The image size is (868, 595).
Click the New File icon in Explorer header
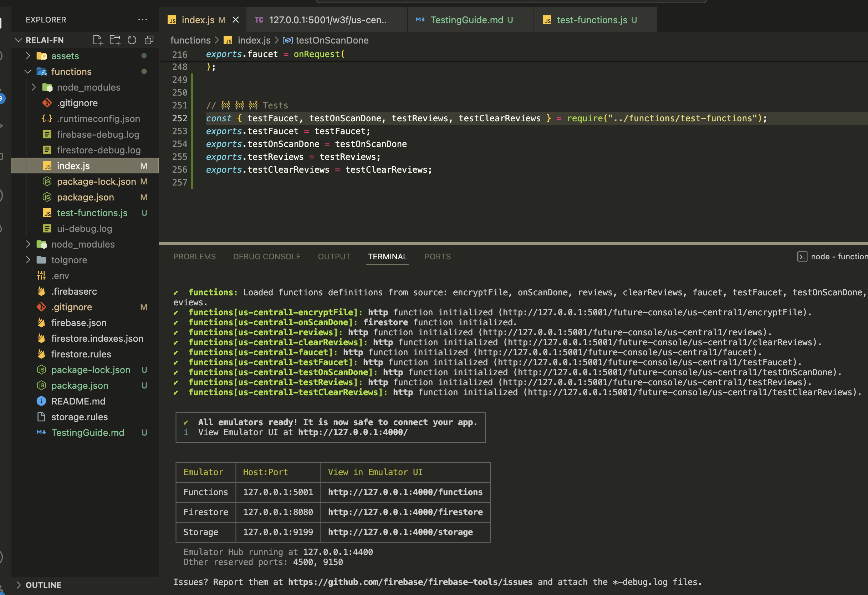click(x=97, y=40)
